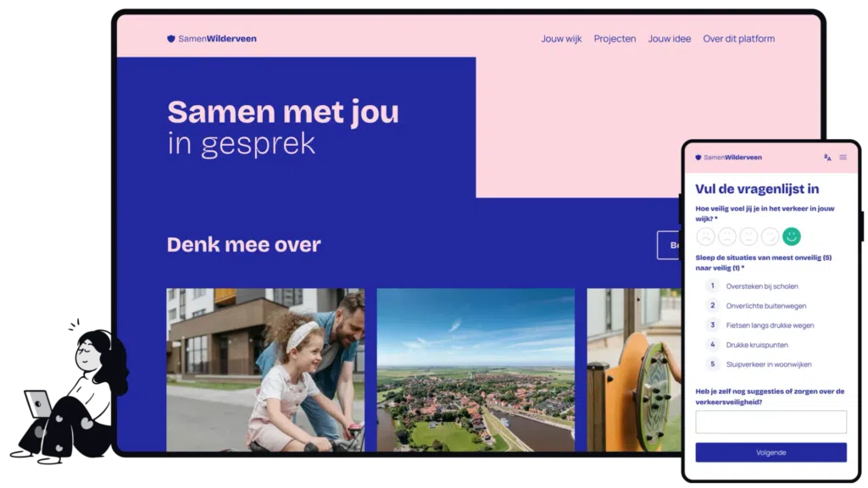
Task: Open the language translate icon on mobile
Action: [827, 158]
